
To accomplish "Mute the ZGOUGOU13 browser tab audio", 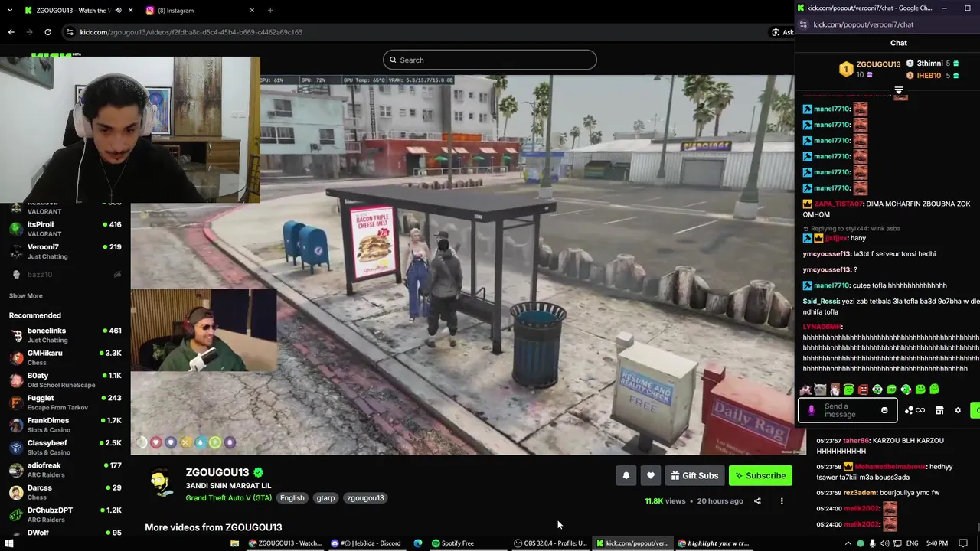I will pos(118,11).
